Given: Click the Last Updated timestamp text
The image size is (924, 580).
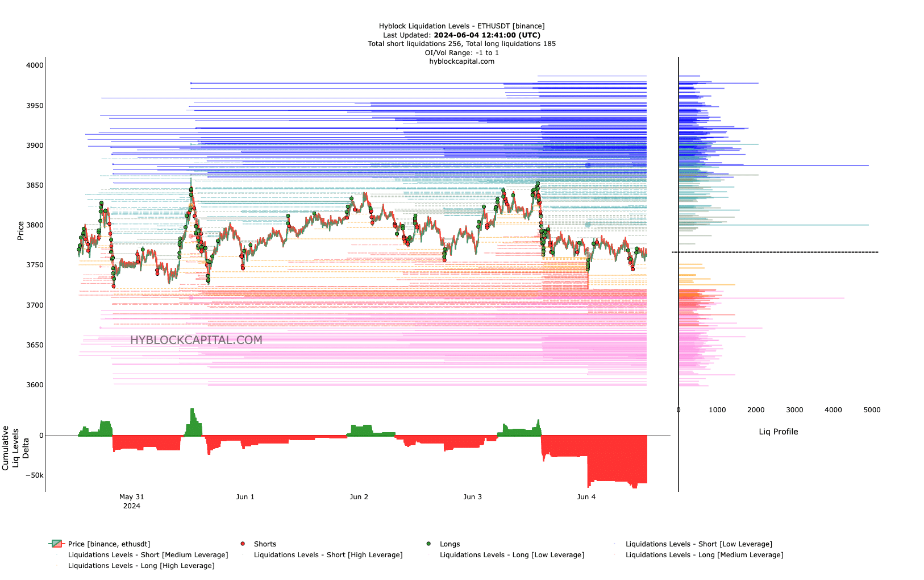Looking at the screenshot, I should (x=461, y=35).
